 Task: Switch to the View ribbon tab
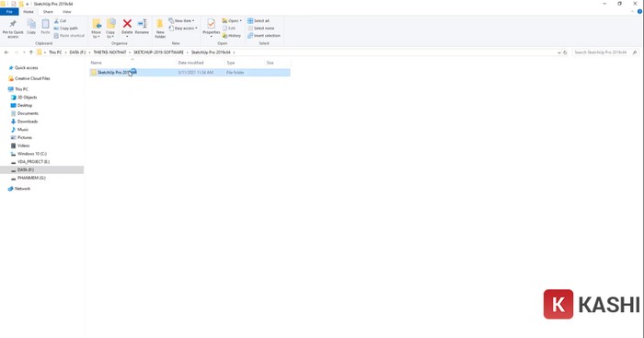[x=66, y=12]
